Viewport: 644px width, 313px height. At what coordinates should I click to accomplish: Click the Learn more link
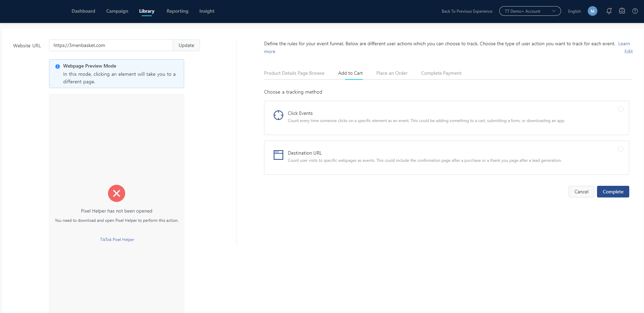tap(624, 44)
